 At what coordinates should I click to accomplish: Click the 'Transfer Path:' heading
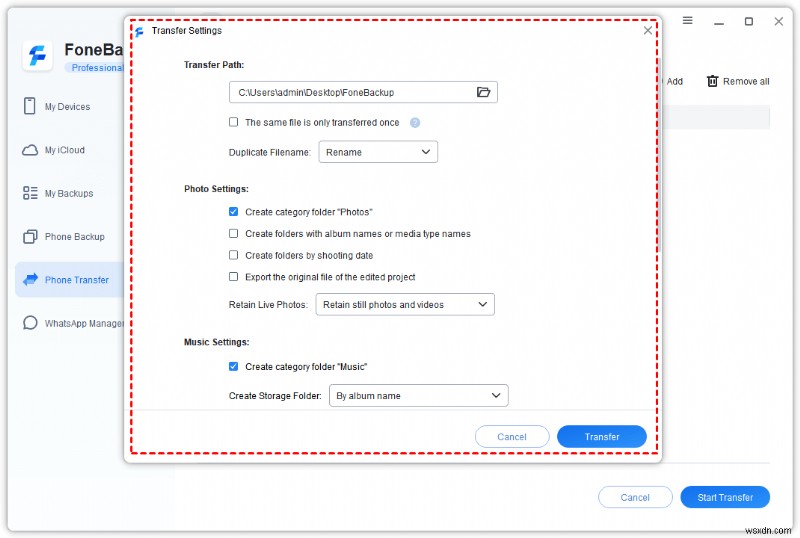click(x=214, y=65)
